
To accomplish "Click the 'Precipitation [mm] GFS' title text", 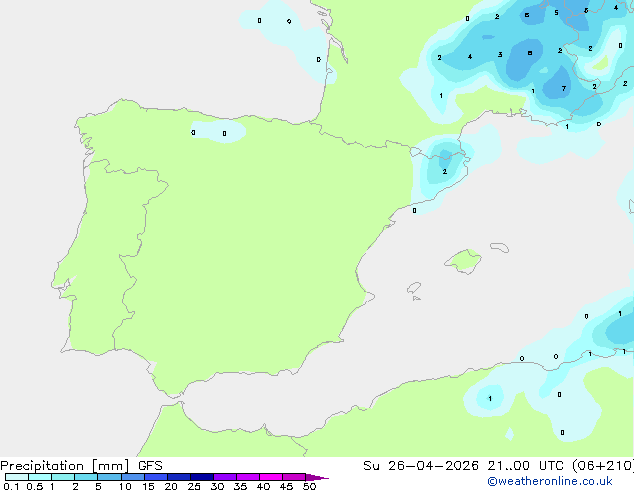I will click(x=81, y=466).
